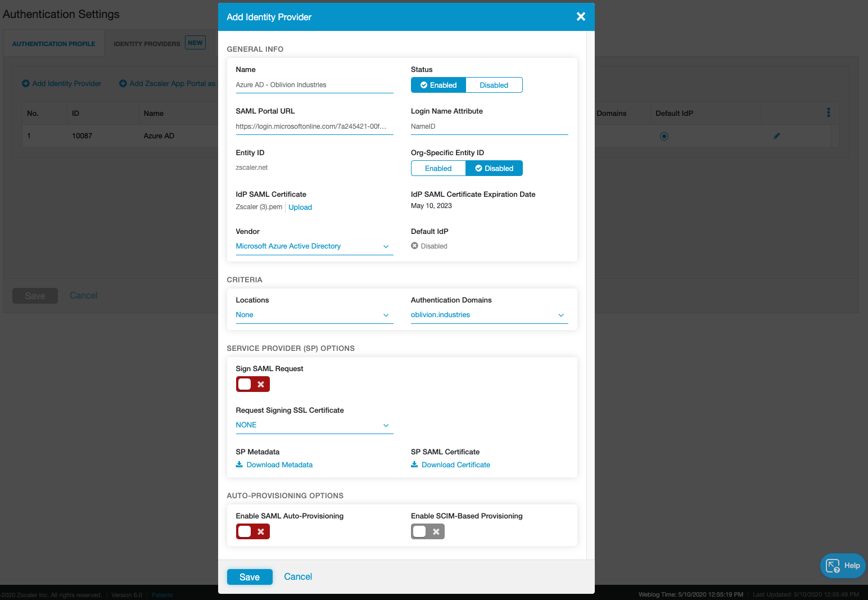Click plus icon for Add Zscaler App Portal
The image size is (868, 600).
[123, 84]
